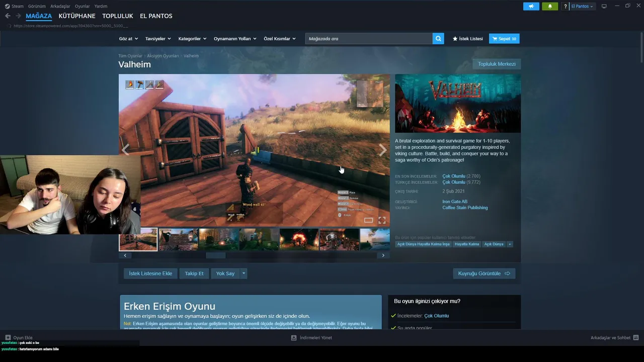Click Aksiyon Oyunları breadcrumb

pos(163,56)
